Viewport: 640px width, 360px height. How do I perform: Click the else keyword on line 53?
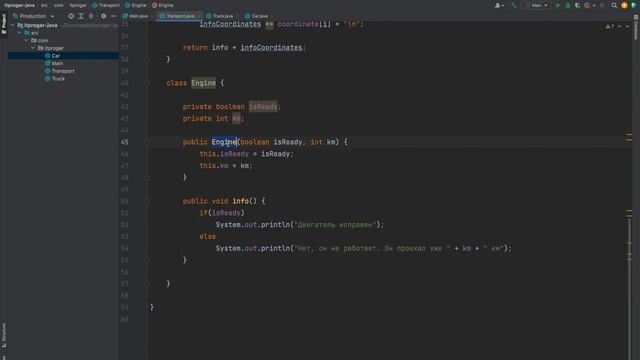tap(207, 237)
